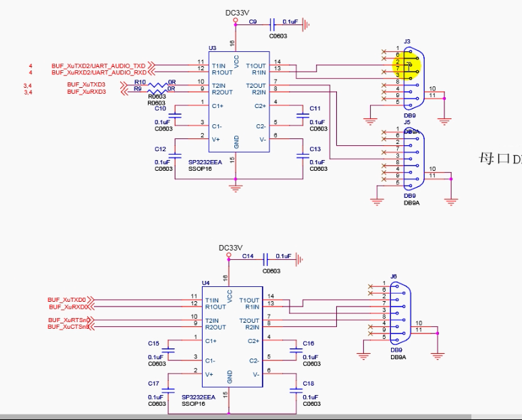Select the R10 0R resistor
522x420 pixels.
tap(157, 83)
